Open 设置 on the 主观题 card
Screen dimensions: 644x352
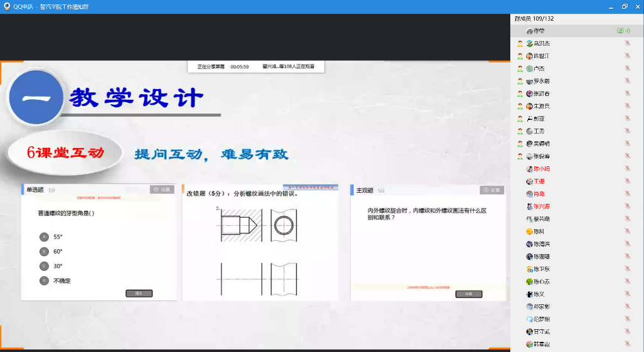(x=492, y=190)
